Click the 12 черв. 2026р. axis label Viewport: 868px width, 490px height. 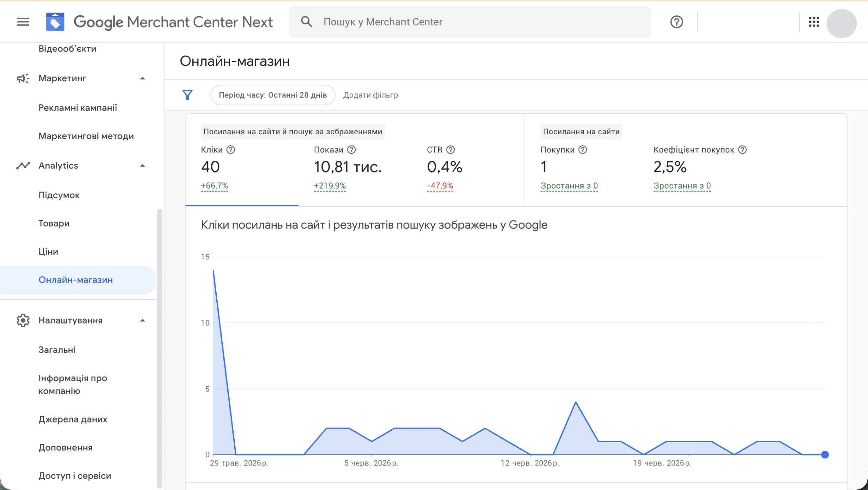pyautogui.click(x=530, y=463)
